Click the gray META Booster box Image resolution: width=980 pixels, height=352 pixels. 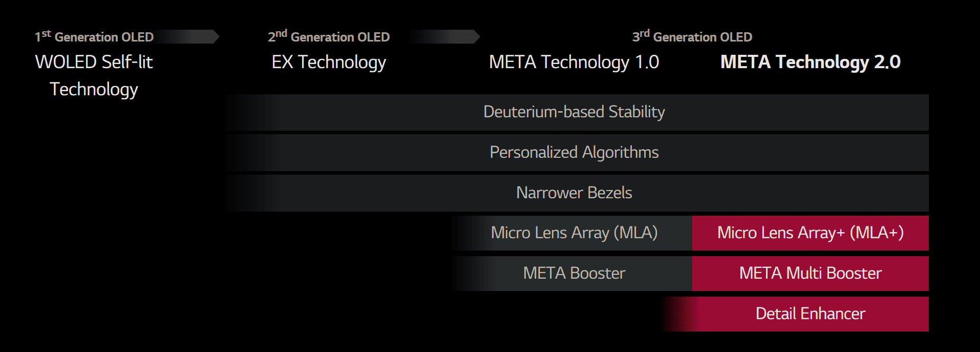coord(572,274)
